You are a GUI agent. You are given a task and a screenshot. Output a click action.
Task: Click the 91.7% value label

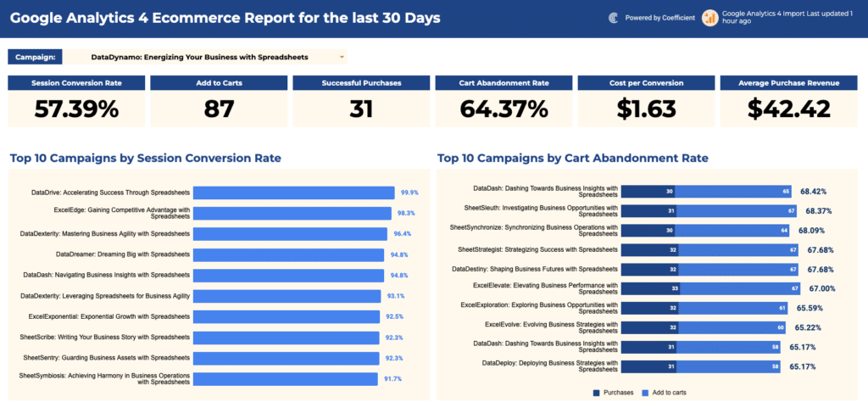tap(392, 379)
